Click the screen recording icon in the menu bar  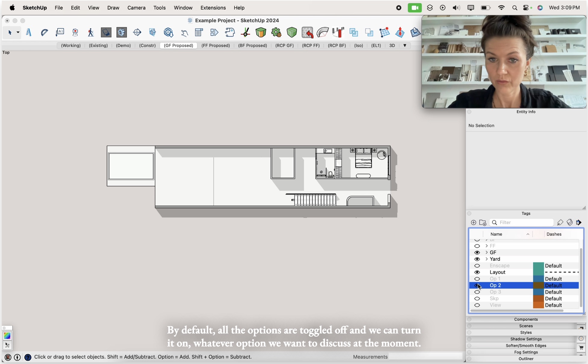pyautogui.click(x=398, y=8)
